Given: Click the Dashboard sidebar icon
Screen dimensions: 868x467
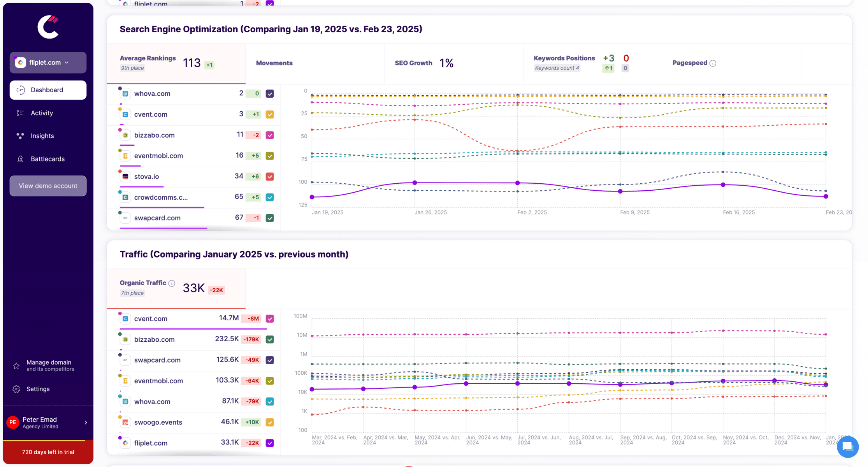Looking at the screenshot, I should pos(20,90).
